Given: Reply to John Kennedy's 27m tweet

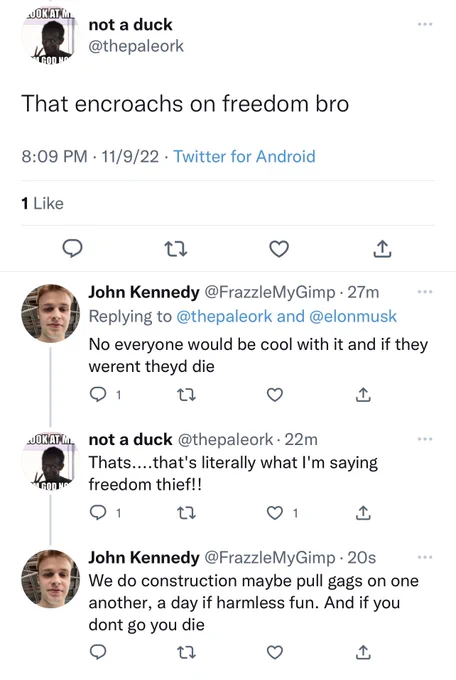Looking at the screenshot, I should point(98,394).
